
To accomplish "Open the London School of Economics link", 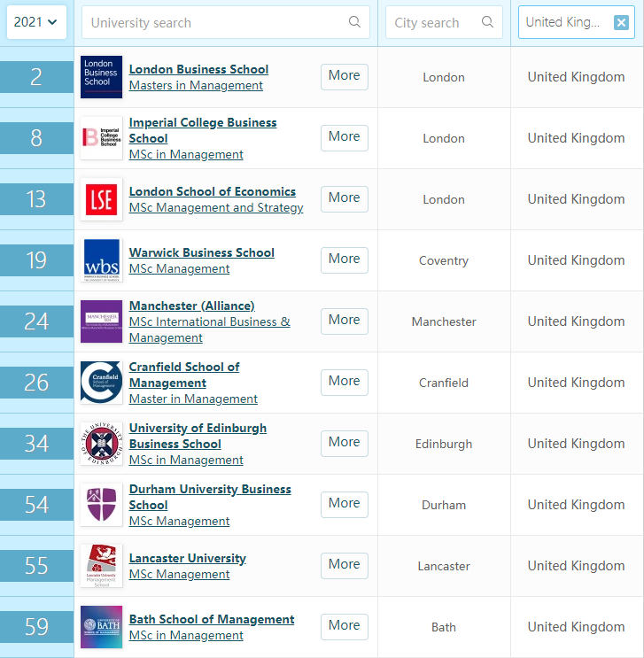I will pos(212,191).
